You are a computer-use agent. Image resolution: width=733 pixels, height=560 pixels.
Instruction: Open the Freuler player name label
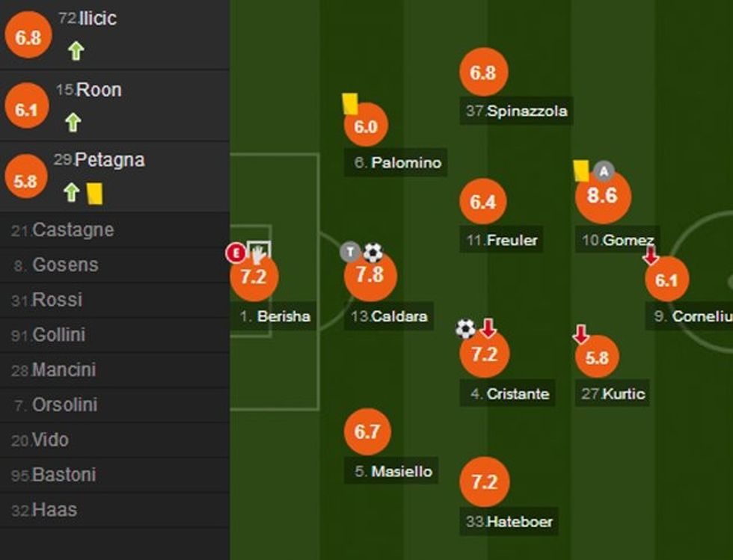coord(512,241)
